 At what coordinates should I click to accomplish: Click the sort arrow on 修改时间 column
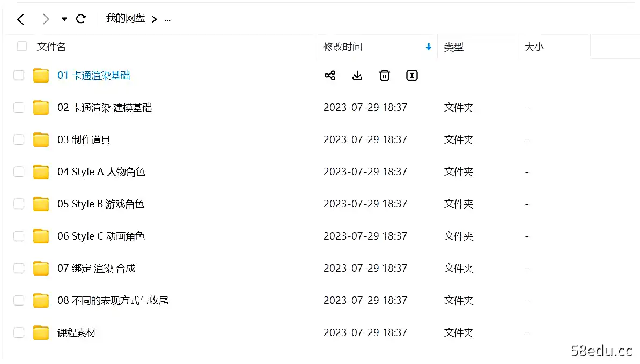pyautogui.click(x=428, y=47)
